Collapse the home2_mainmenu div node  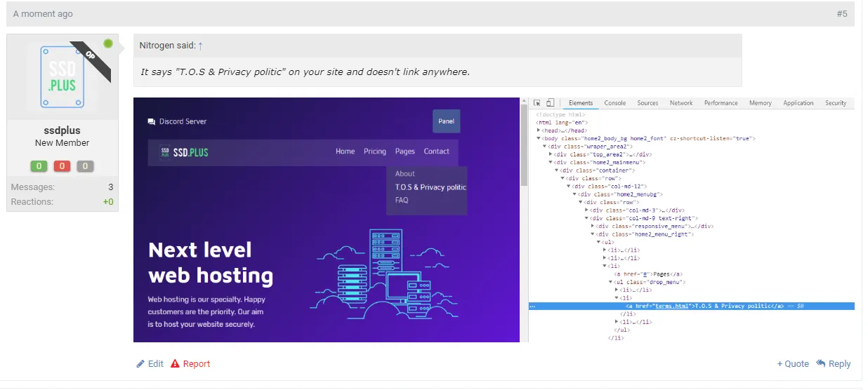point(551,162)
